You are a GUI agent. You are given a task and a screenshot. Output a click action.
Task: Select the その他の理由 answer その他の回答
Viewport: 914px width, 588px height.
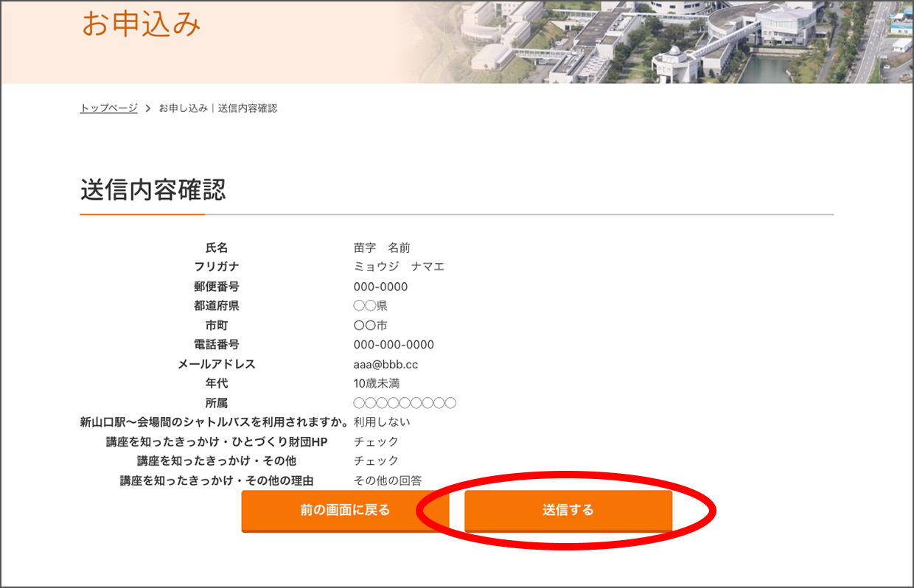tap(383, 479)
